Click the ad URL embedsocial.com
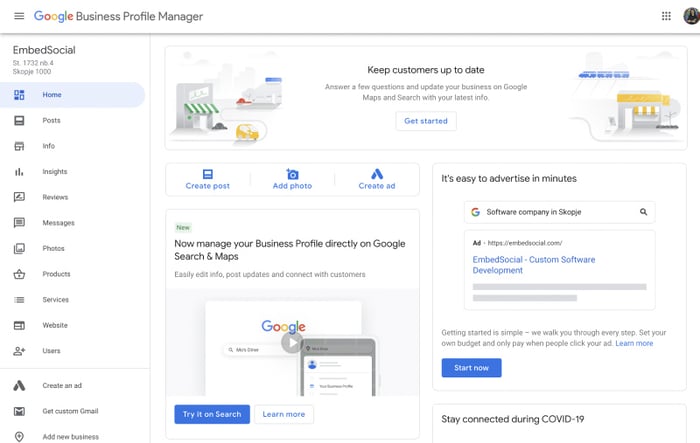 tap(525, 243)
